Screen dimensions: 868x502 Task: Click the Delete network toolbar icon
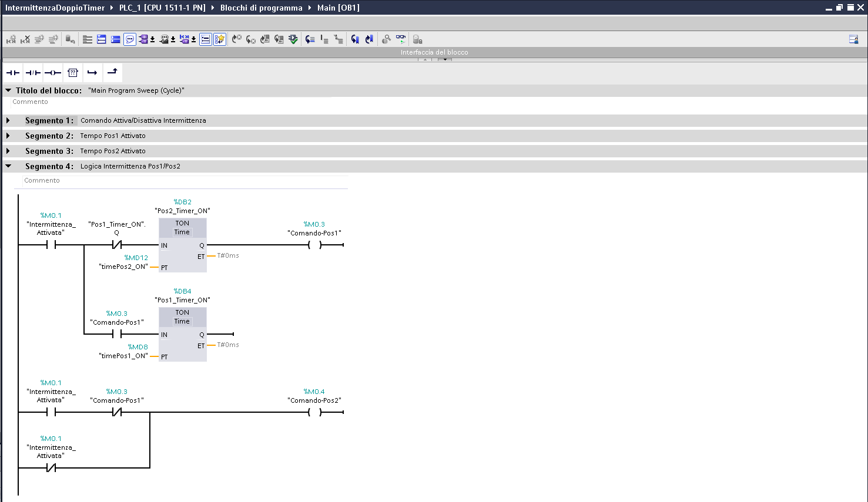coord(25,39)
